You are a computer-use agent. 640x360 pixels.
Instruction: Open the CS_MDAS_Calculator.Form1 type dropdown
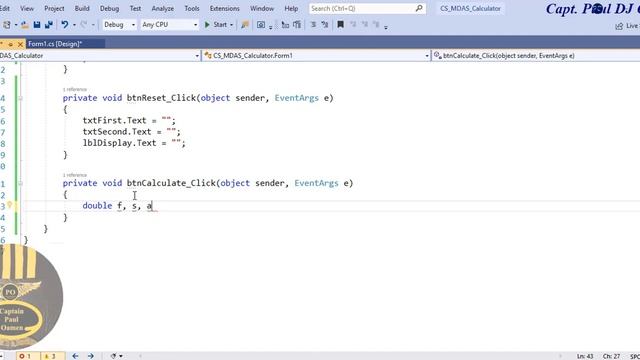tap(316, 56)
